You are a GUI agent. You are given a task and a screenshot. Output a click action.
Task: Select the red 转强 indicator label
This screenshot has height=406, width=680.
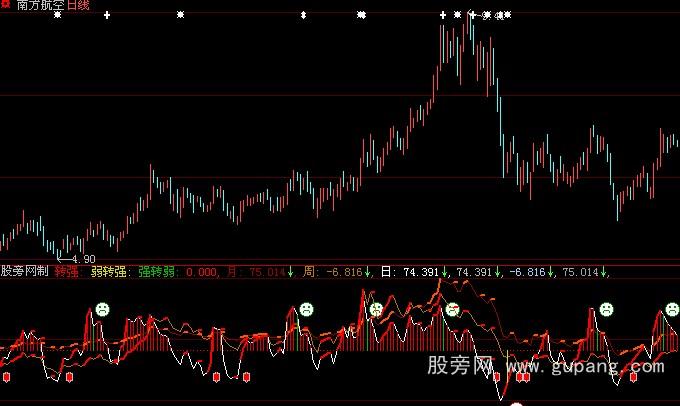click(x=66, y=272)
